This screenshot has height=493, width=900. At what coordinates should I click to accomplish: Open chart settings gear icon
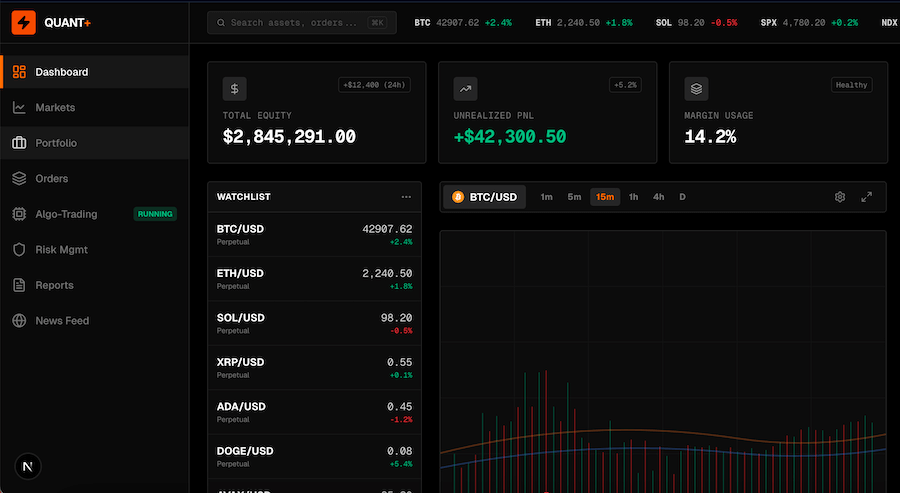(840, 197)
